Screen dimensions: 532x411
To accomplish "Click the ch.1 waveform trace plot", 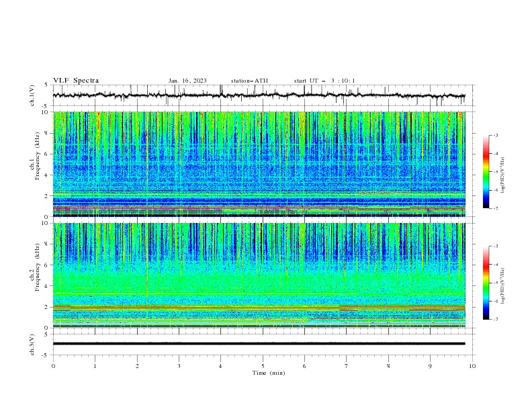I will [x=259, y=95].
